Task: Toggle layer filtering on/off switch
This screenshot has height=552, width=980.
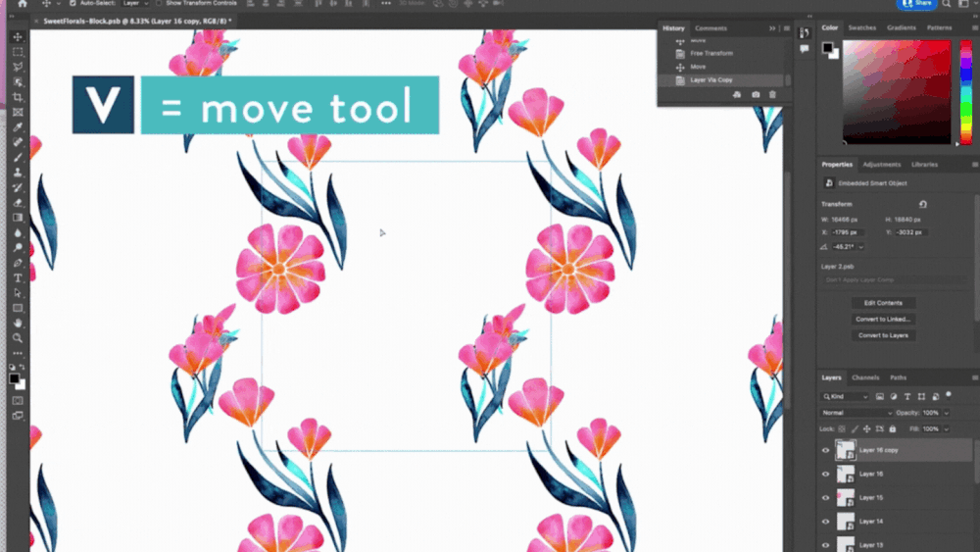Action: 949,395
